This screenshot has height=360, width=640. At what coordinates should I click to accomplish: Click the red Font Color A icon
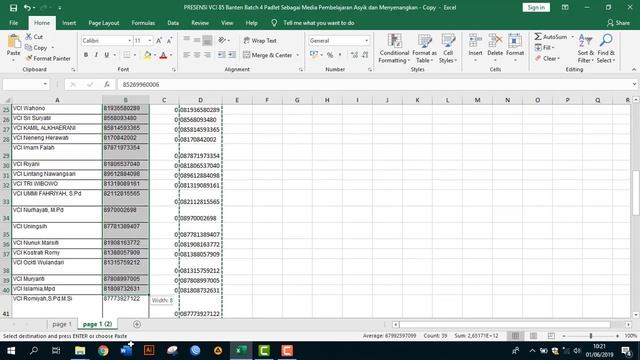(163, 55)
